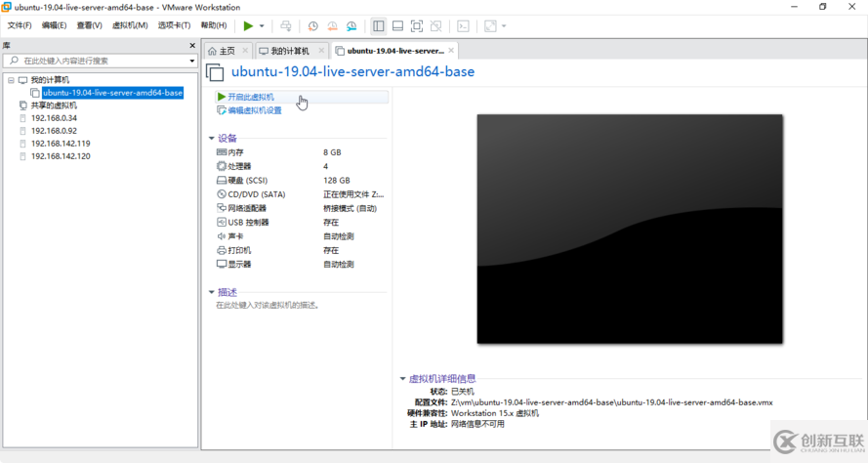Image resolution: width=868 pixels, height=463 pixels.
Task: Open the 文件(F) menu
Action: coord(20,25)
